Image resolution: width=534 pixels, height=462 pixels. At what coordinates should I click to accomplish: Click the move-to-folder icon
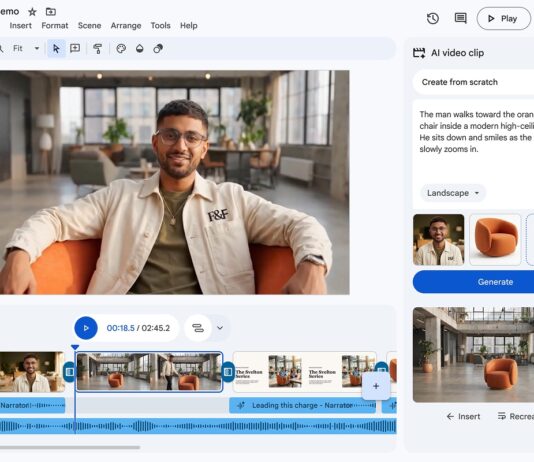pyautogui.click(x=51, y=12)
